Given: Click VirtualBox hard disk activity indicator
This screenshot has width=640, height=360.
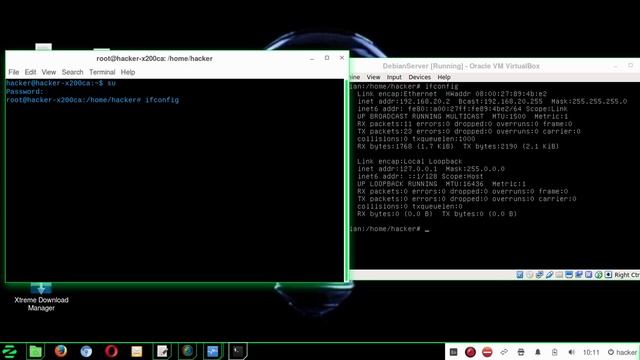Looking at the screenshot, I should [520, 275].
